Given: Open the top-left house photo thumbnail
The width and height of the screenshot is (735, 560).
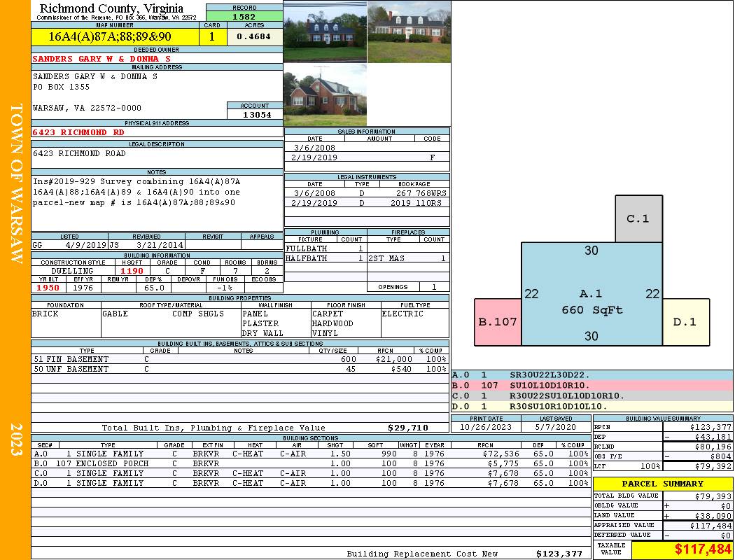Looking at the screenshot, I should coord(325,32).
